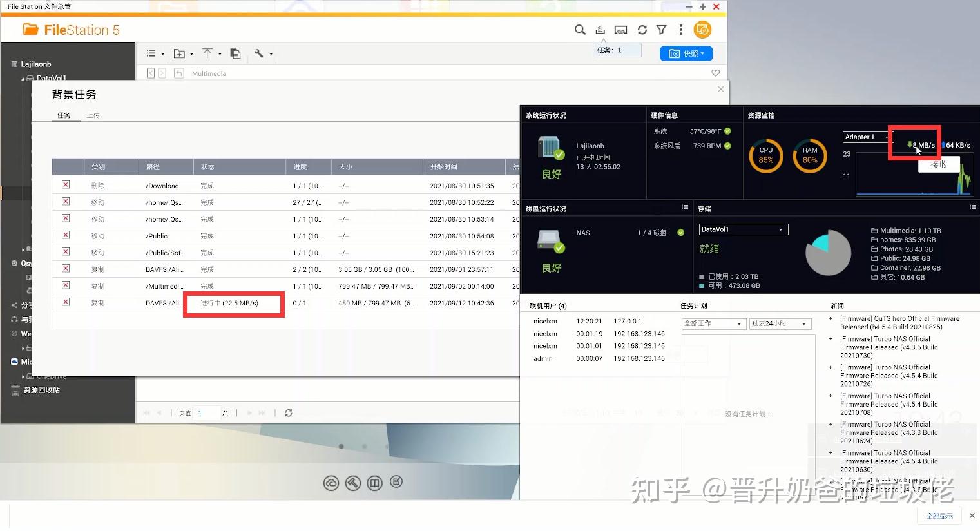Expand the tools wrench dropdown arrow
Image resolution: width=980 pixels, height=531 pixels.
(271, 54)
